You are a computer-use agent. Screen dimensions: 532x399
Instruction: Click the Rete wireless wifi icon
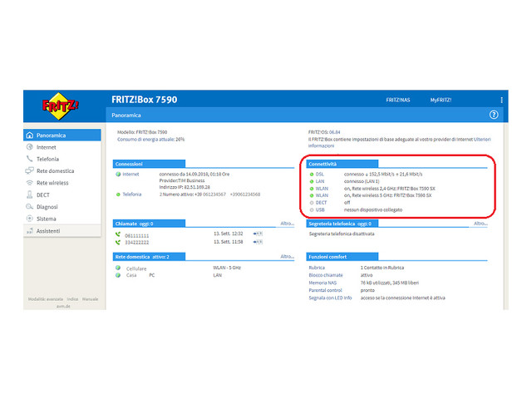point(30,183)
